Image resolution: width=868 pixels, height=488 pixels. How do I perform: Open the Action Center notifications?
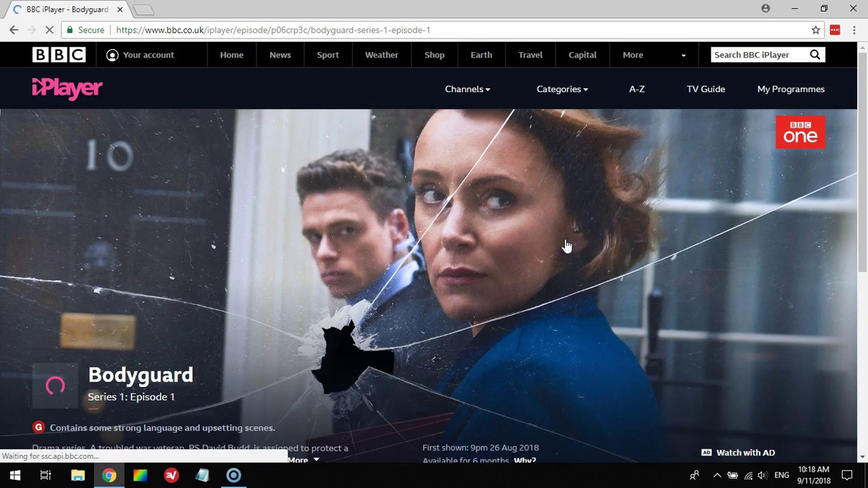[847, 475]
